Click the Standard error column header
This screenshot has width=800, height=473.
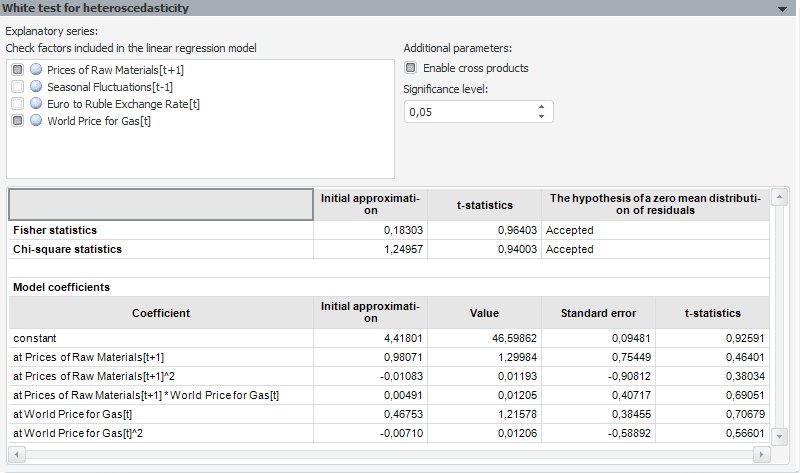(x=598, y=313)
